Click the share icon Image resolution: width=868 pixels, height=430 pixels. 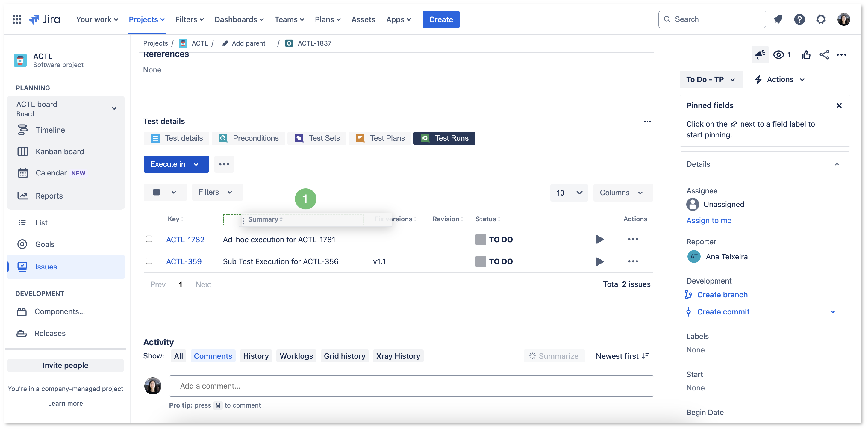[824, 54]
